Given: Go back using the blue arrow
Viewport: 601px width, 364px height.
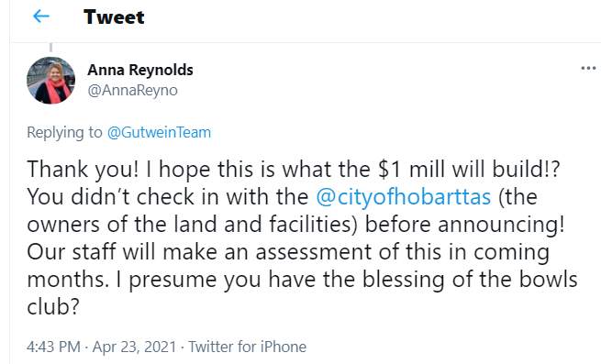Looking at the screenshot, I should 41,17.
